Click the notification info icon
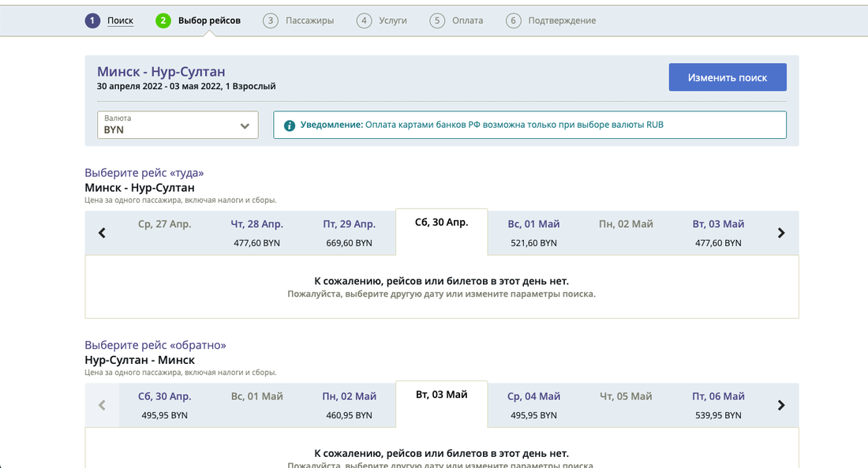Screen dimensions: 868x468 click(290, 125)
